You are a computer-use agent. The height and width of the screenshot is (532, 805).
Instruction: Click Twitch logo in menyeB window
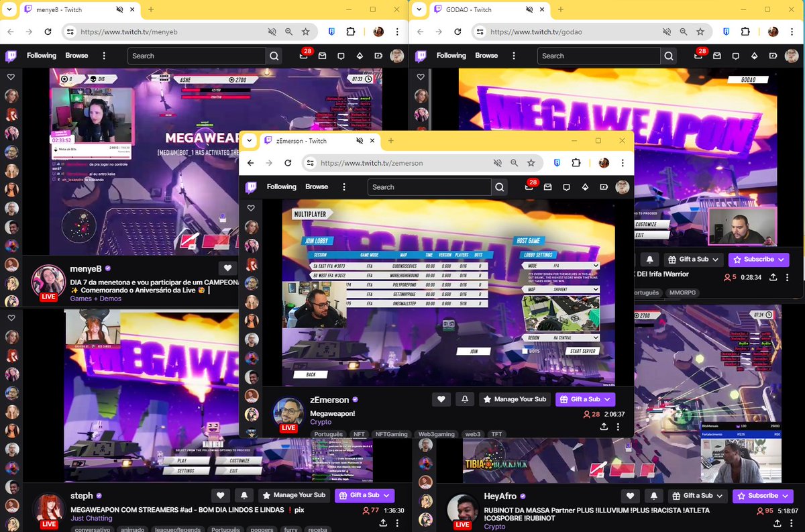coord(11,56)
